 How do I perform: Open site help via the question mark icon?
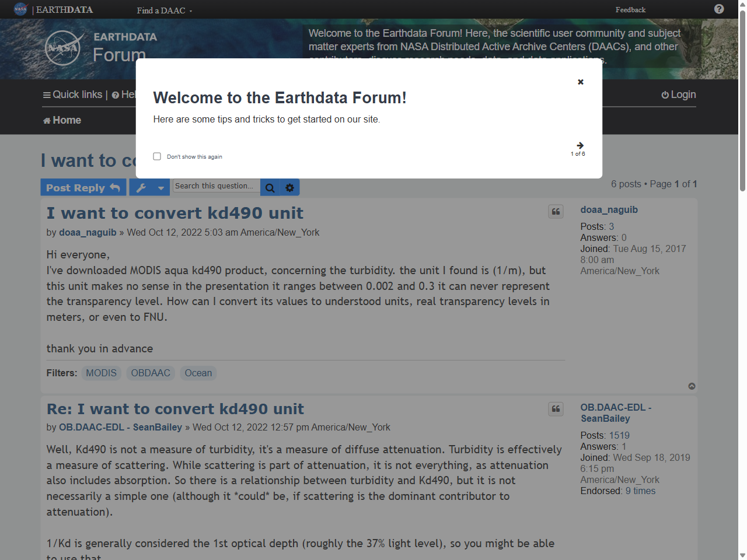[718, 9]
